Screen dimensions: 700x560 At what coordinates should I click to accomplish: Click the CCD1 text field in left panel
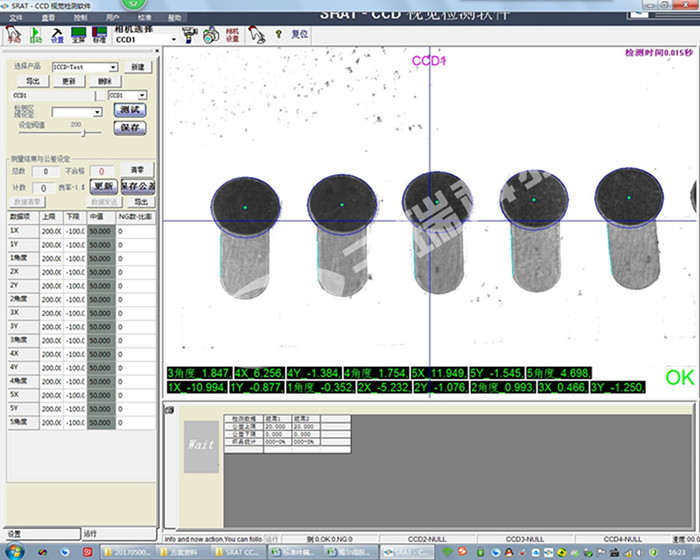(x=52, y=95)
